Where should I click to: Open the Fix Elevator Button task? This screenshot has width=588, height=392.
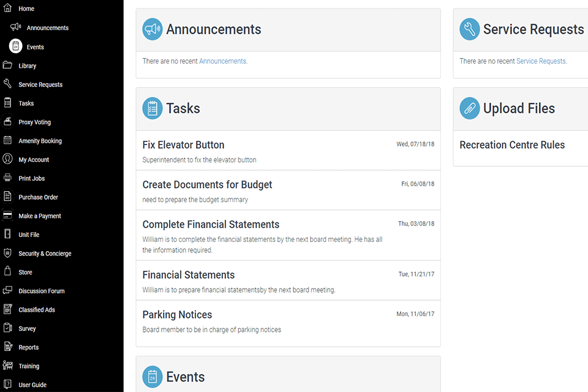pos(183,145)
